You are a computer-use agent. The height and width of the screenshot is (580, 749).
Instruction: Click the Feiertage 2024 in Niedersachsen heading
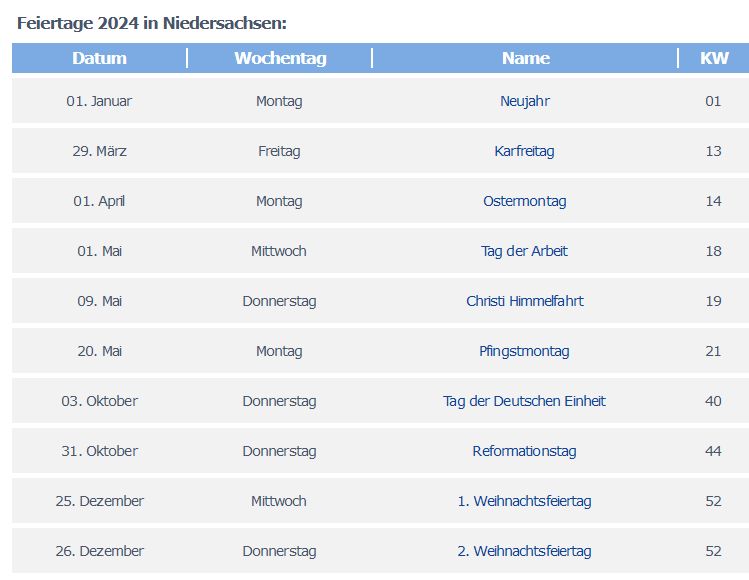[152, 23]
